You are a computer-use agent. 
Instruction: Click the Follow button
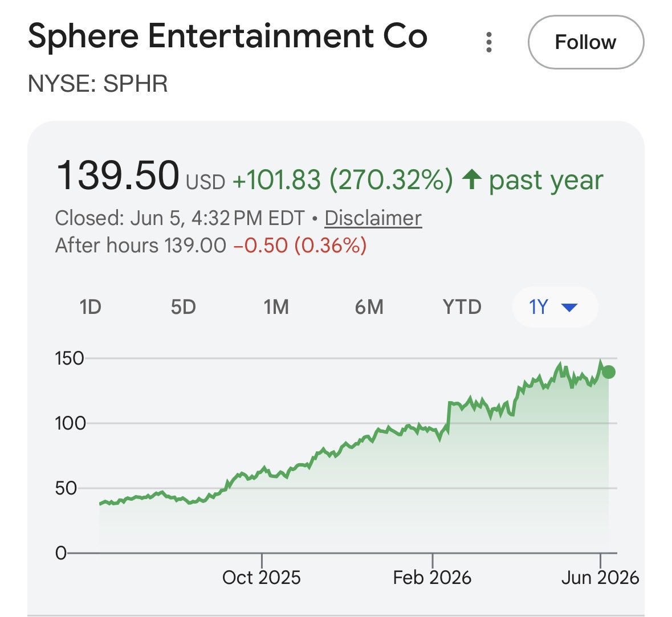(586, 42)
